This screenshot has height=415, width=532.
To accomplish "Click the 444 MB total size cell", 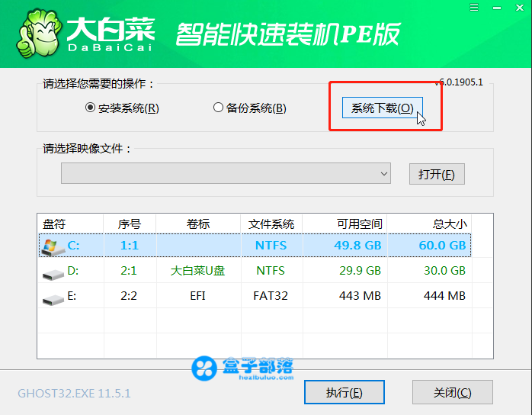I will click(444, 296).
